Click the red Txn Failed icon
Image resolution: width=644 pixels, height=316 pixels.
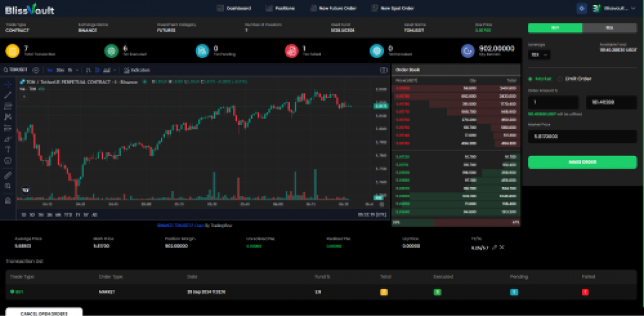point(291,51)
